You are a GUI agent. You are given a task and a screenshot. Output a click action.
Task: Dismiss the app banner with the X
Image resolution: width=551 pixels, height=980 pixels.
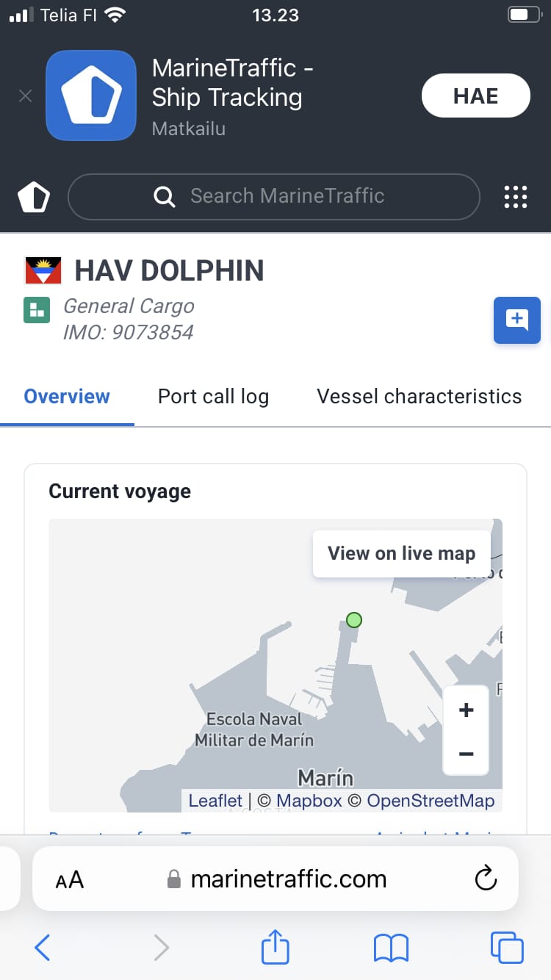pyautogui.click(x=25, y=96)
